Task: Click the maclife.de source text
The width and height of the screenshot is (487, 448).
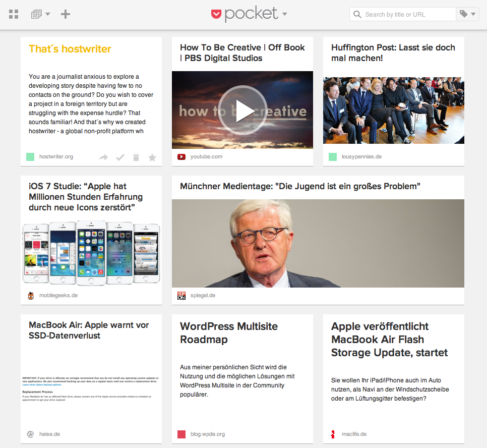Action: click(354, 434)
